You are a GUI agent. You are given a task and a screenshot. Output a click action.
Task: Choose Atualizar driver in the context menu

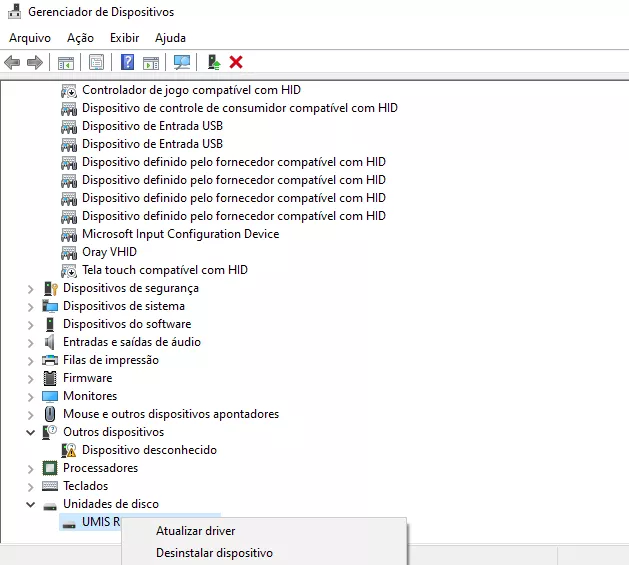click(x=196, y=531)
